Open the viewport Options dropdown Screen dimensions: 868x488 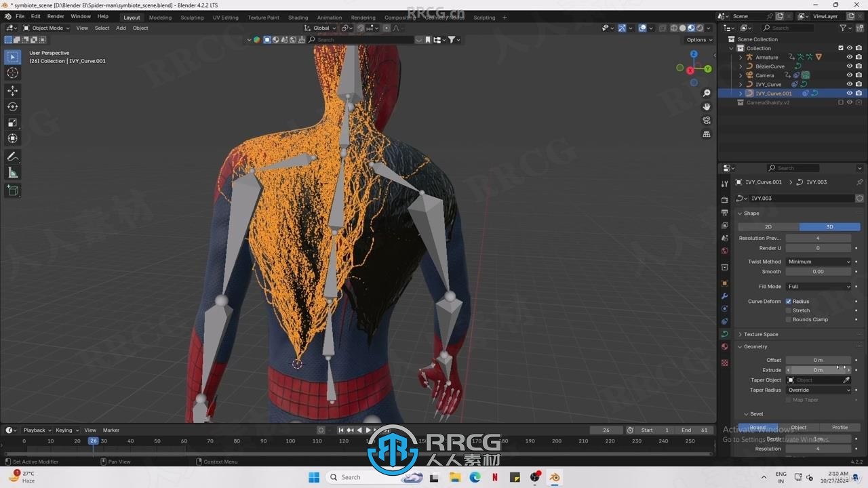point(699,39)
